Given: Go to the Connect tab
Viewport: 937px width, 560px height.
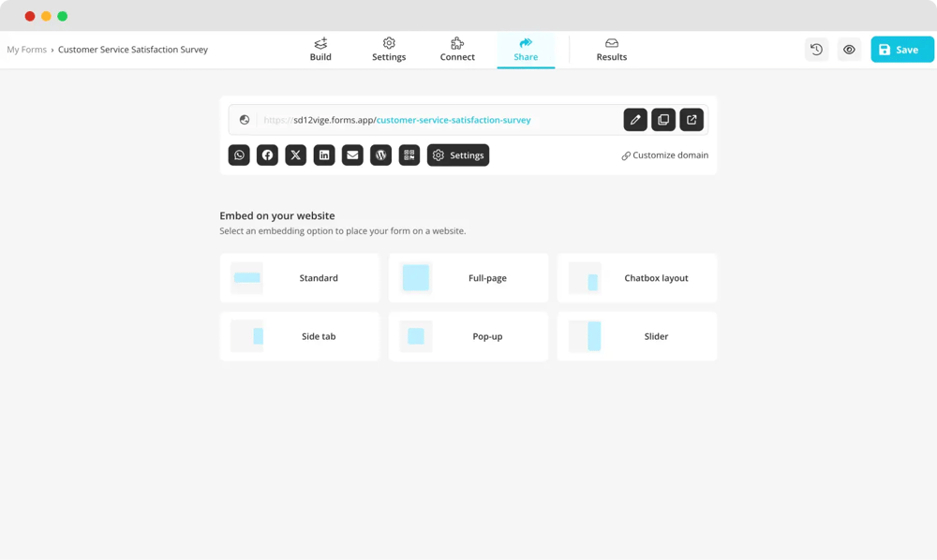Looking at the screenshot, I should [457, 50].
